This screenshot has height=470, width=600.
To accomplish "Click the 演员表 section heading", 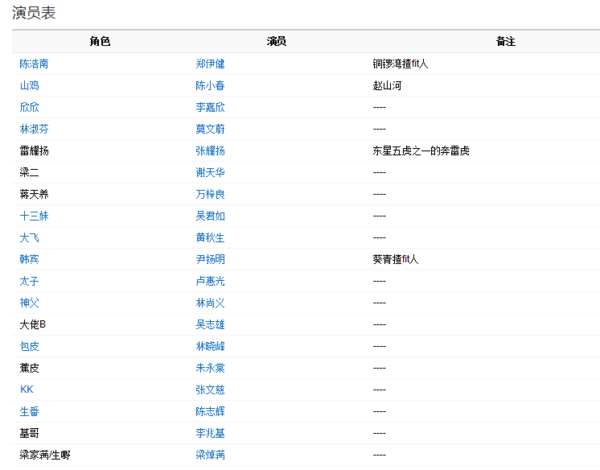I will coord(34,13).
